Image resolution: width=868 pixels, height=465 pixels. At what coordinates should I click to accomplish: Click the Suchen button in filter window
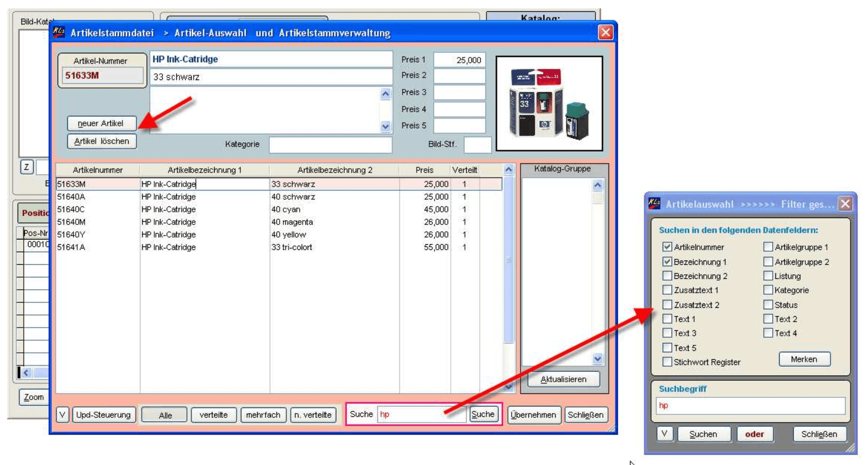point(703,434)
